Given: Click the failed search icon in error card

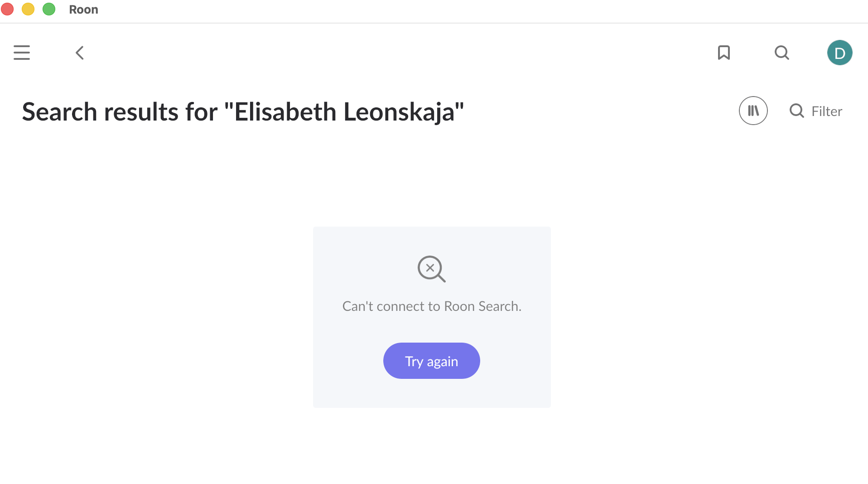Looking at the screenshot, I should click(431, 269).
